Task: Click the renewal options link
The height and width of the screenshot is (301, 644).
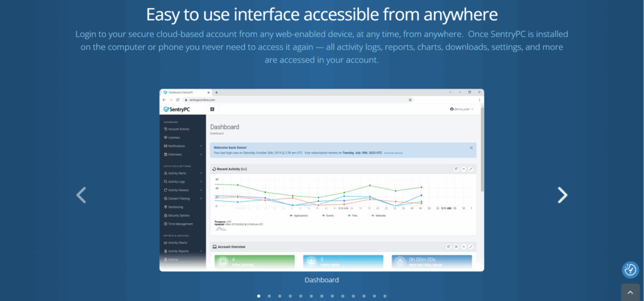Action: pos(393,153)
